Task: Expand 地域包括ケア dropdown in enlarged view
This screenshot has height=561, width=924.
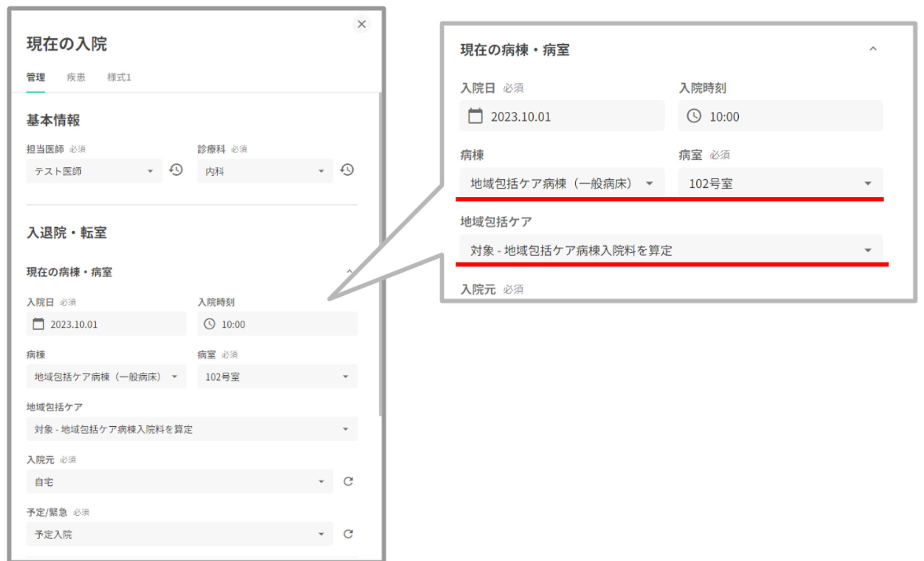Action: [x=671, y=250]
